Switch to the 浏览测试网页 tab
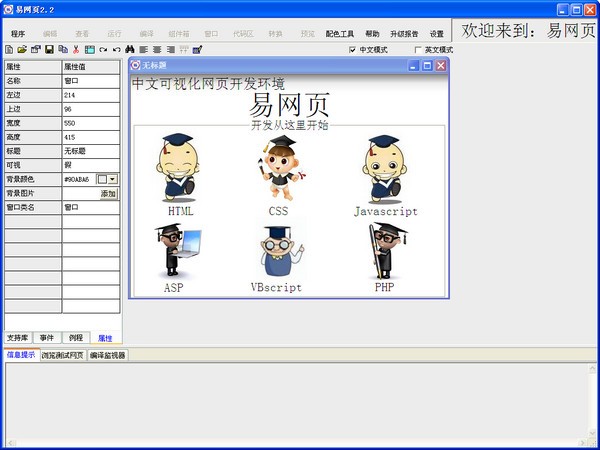The width and height of the screenshot is (600, 450). click(x=63, y=355)
